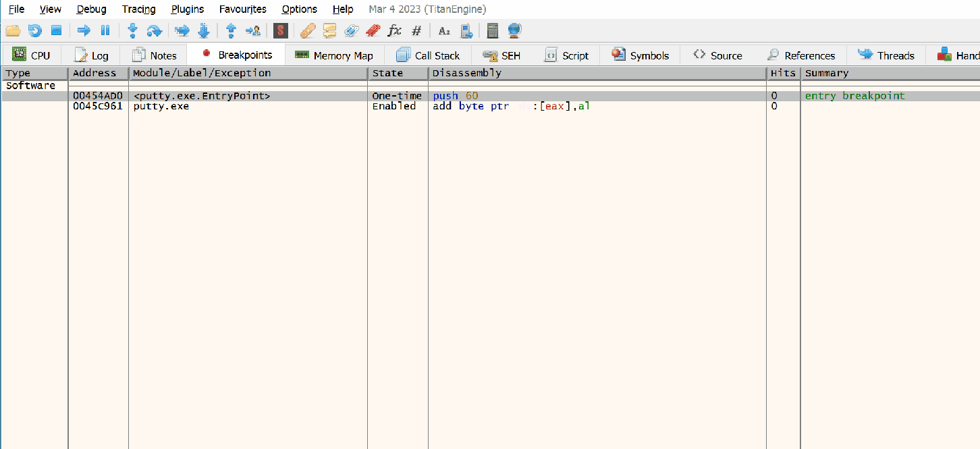Click the Pause execution icon
The height and width of the screenshot is (449, 980).
pos(105,30)
